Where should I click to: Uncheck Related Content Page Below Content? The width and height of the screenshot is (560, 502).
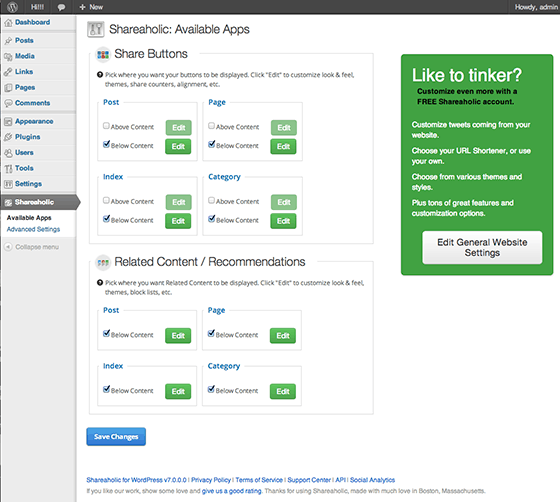(211, 333)
